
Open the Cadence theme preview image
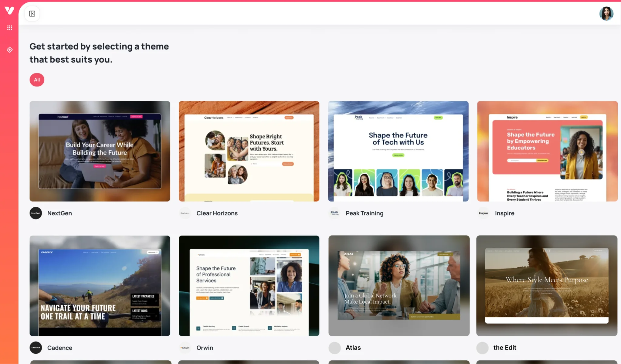(x=100, y=286)
